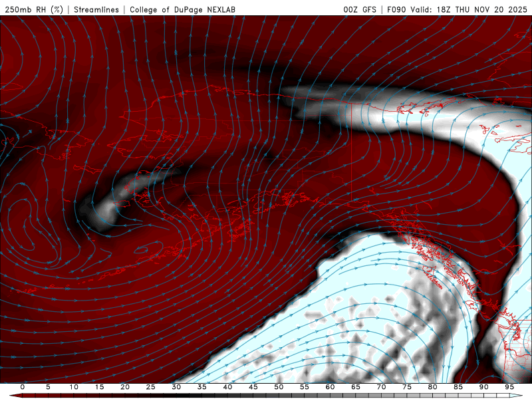Click the "00Z GFS" model run label
Image resolution: width=532 pixels, height=399 pixels.
click(360, 9)
